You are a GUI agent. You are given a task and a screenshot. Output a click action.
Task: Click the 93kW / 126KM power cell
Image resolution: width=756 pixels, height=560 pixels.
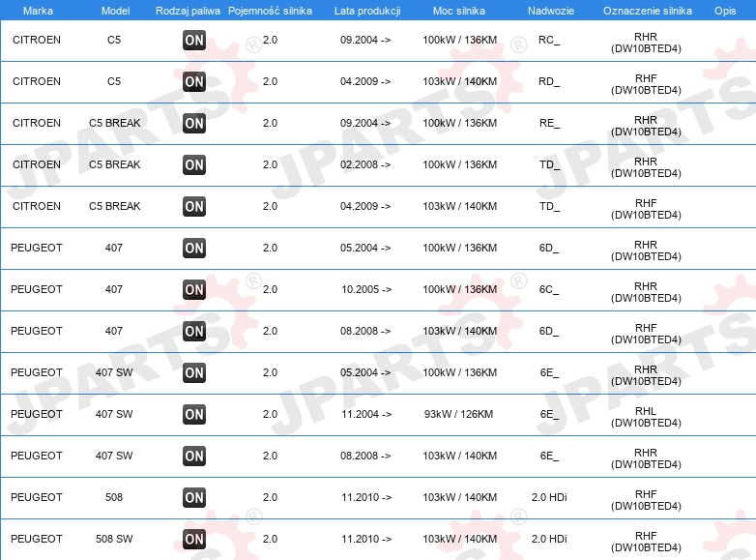(458, 414)
